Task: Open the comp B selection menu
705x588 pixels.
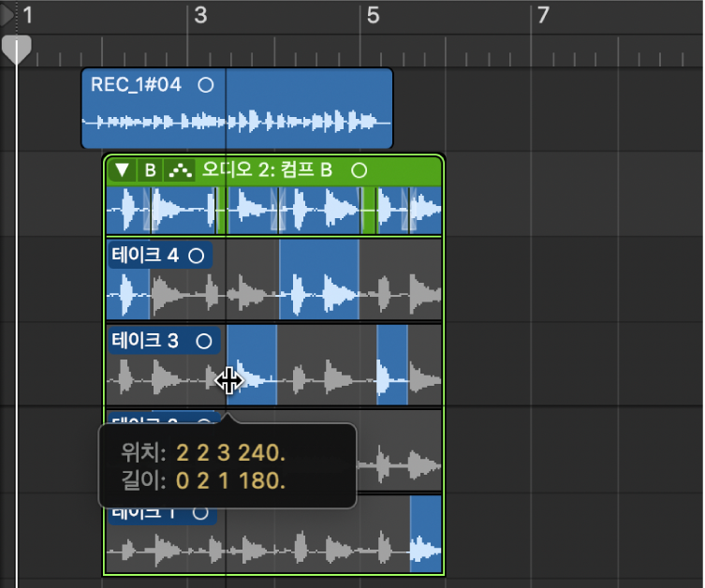Action: tap(150, 170)
